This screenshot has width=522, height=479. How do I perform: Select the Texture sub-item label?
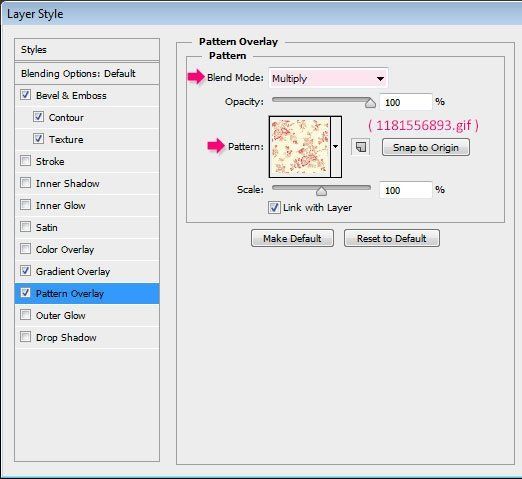66,140
